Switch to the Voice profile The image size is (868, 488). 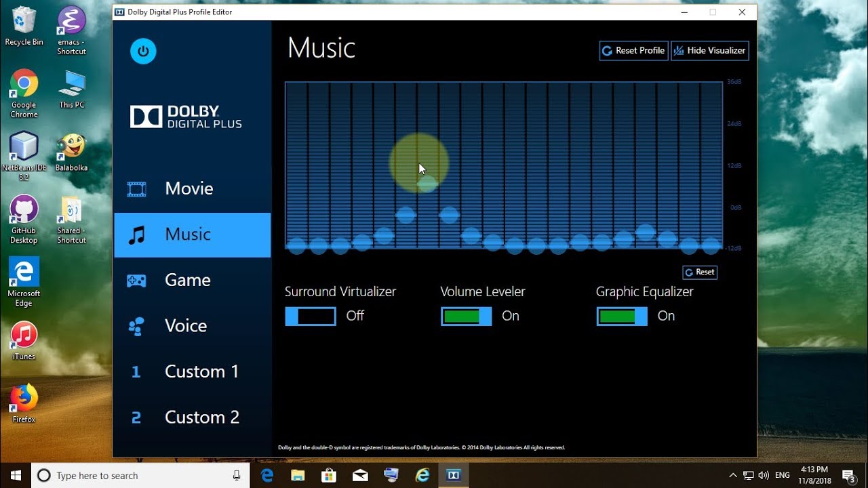(x=186, y=326)
